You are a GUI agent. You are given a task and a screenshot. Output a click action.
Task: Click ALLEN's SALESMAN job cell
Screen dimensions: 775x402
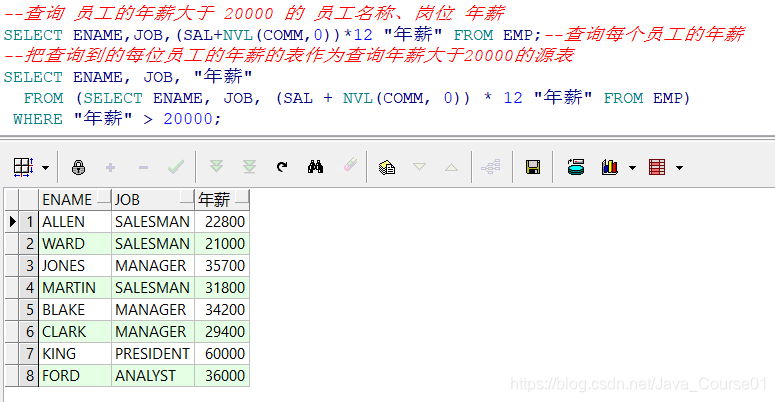point(153,222)
